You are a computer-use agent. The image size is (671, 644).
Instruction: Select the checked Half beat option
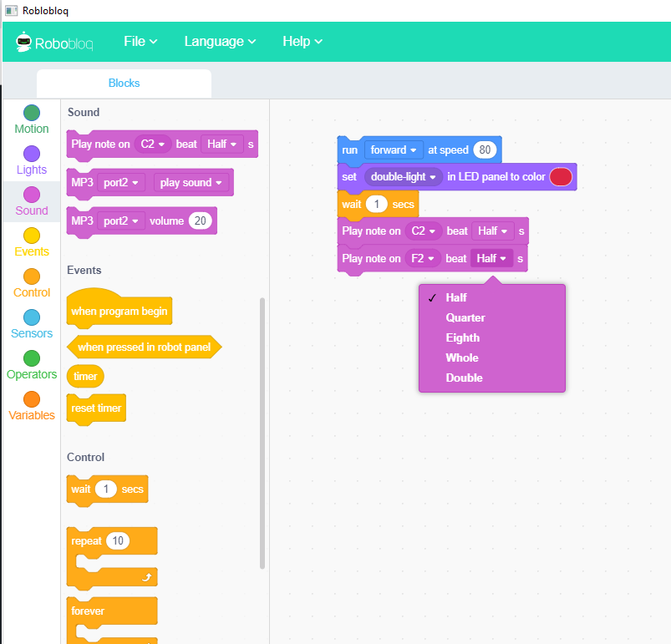tap(456, 297)
